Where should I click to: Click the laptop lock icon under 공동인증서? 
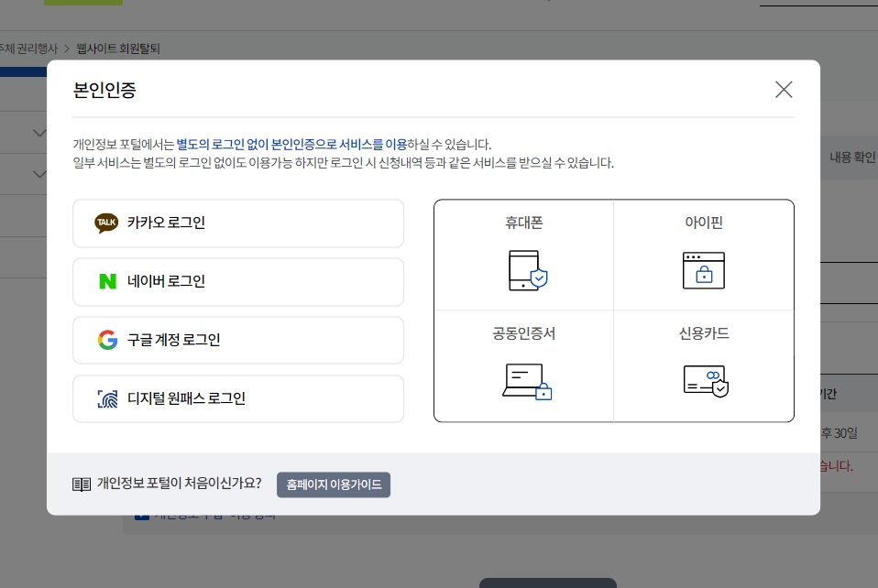(x=527, y=382)
